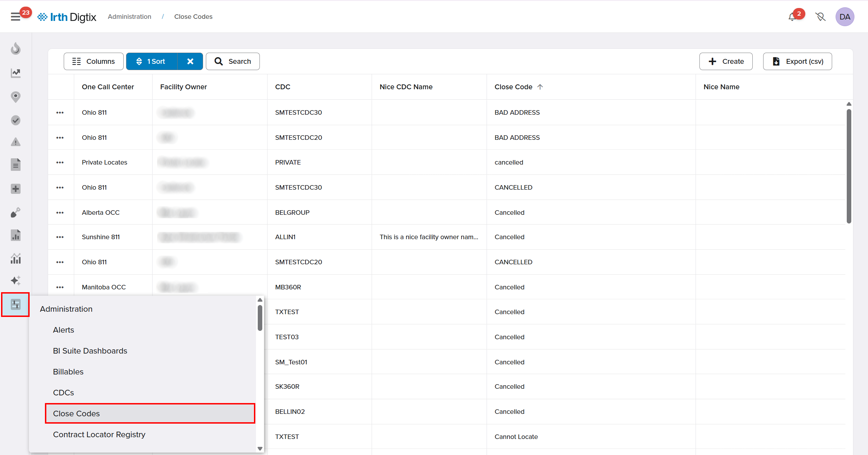Open row actions for Private Locates
This screenshot has height=455, width=868.
coord(60,162)
